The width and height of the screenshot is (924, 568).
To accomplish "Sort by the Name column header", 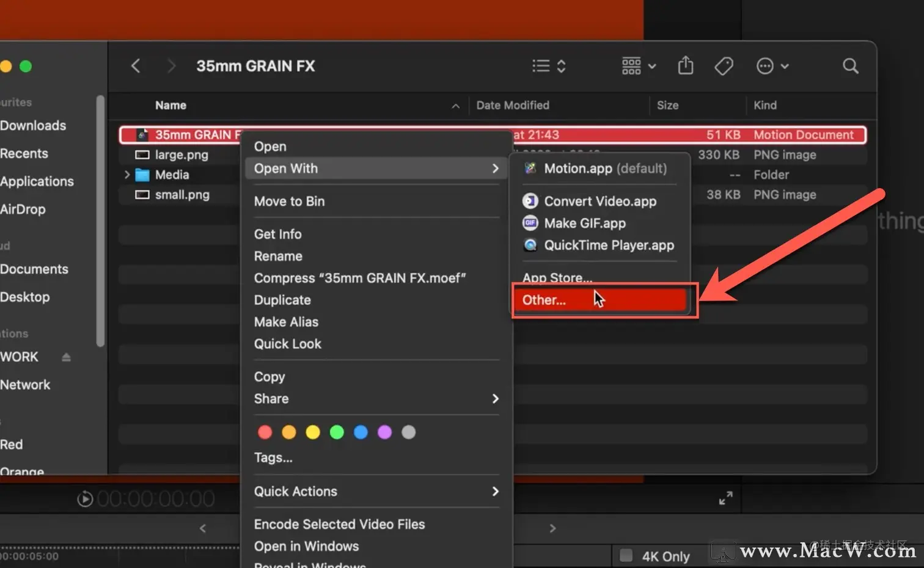I will click(x=170, y=105).
